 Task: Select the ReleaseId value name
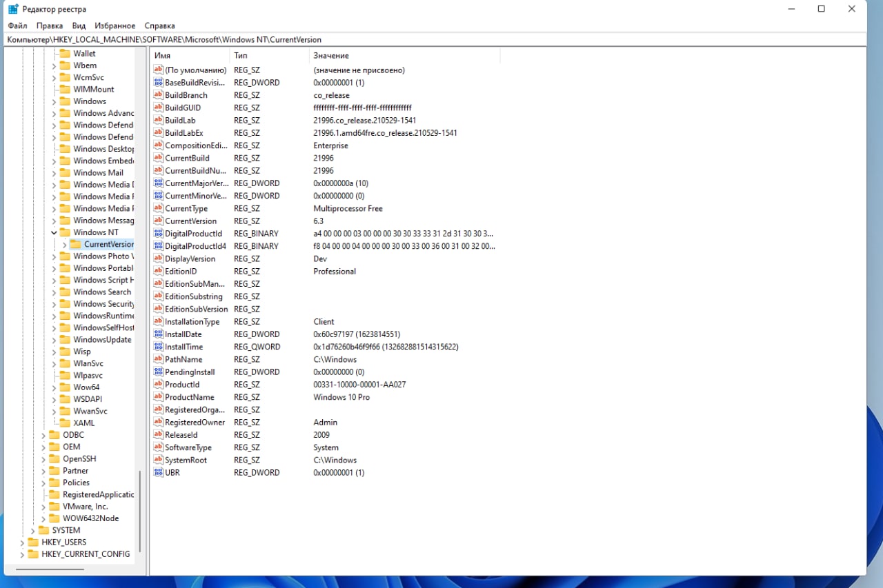(x=181, y=435)
